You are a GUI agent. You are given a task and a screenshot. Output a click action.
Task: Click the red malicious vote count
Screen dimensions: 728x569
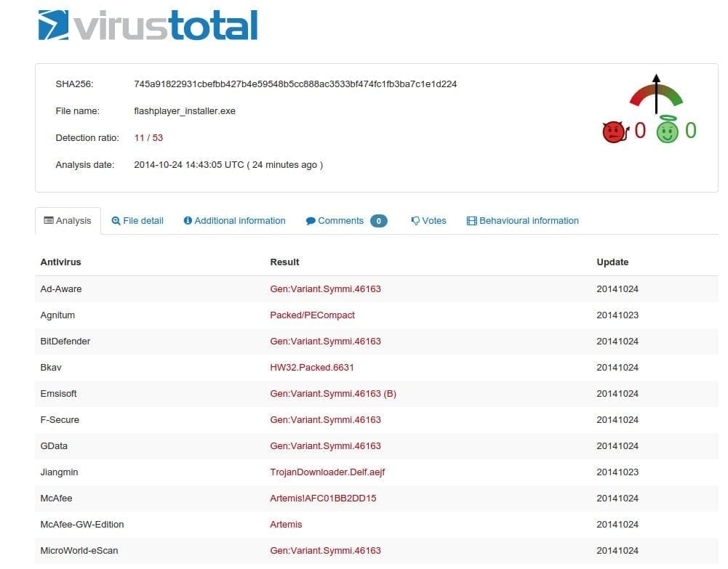click(640, 131)
